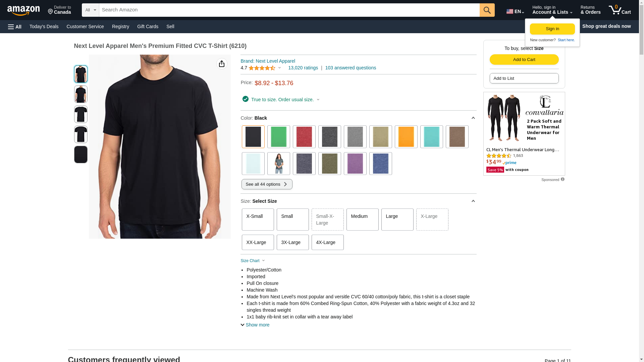The image size is (644, 362).
Task: Open the All hamburger menu
Action: [15, 26]
